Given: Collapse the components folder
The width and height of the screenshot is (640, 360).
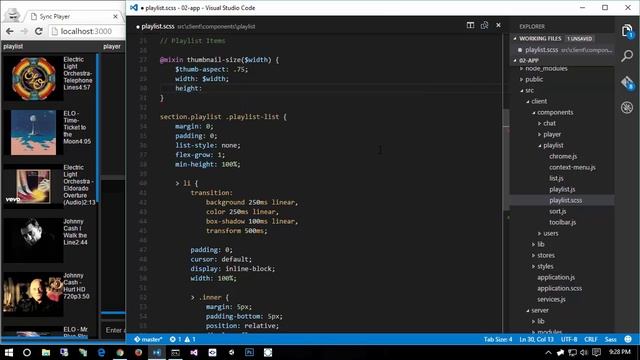Looking at the screenshot, I should 555,113.
